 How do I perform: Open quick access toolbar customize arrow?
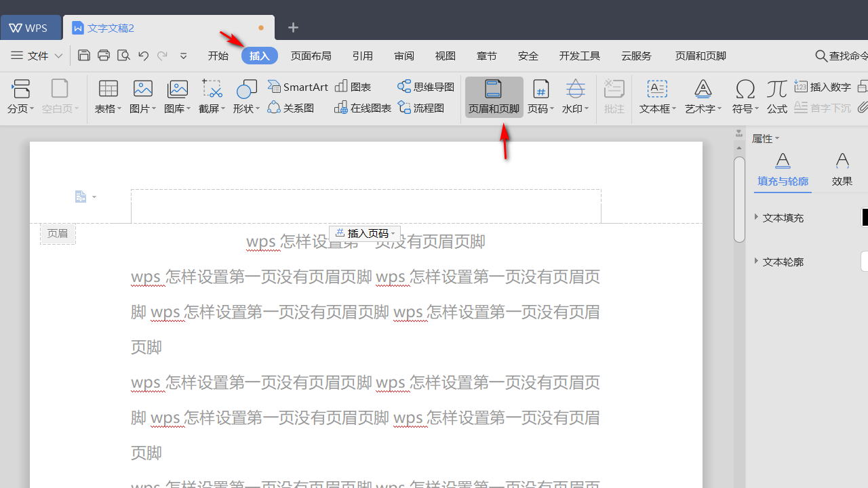coord(183,56)
